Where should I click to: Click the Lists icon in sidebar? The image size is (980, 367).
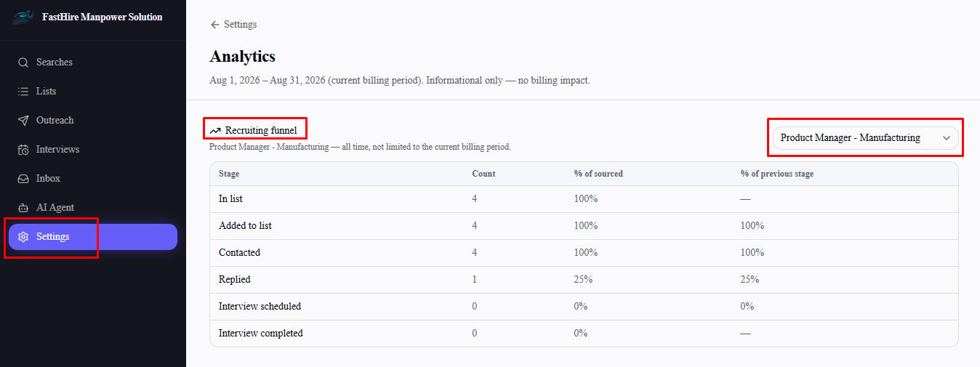[x=23, y=92]
